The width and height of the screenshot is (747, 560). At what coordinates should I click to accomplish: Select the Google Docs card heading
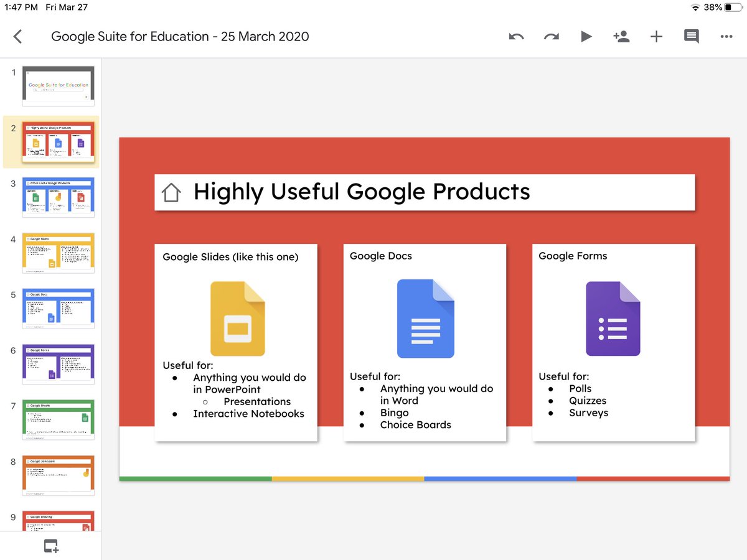pos(380,256)
